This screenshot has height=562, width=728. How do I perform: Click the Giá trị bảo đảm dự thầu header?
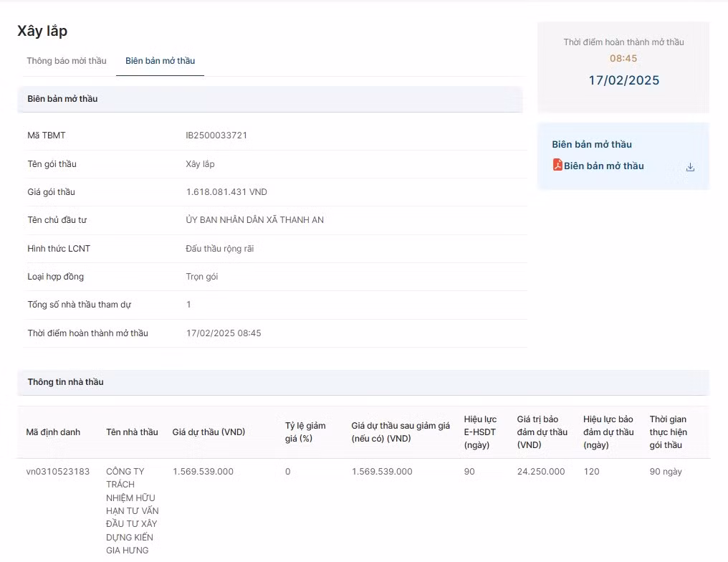pos(542,432)
